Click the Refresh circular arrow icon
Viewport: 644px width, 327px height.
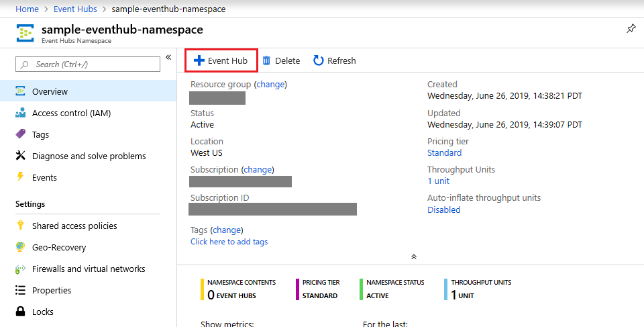point(318,60)
